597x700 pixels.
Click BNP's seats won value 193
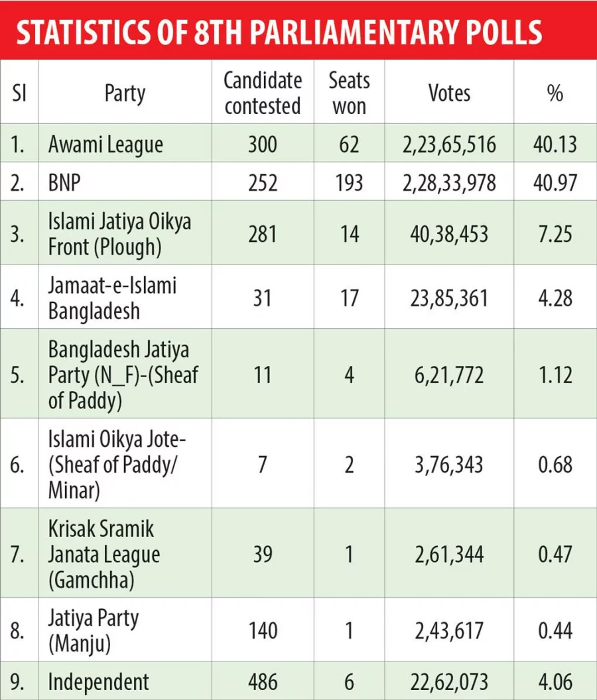tap(350, 182)
